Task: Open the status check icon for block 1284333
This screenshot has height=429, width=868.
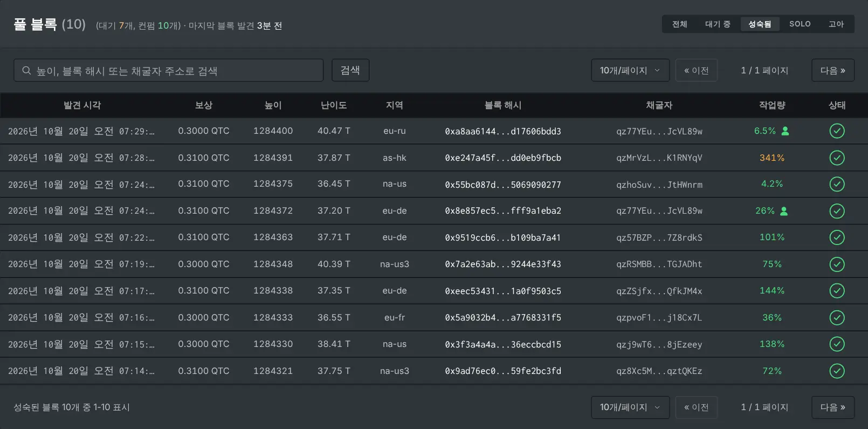Action: [x=837, y=318]
